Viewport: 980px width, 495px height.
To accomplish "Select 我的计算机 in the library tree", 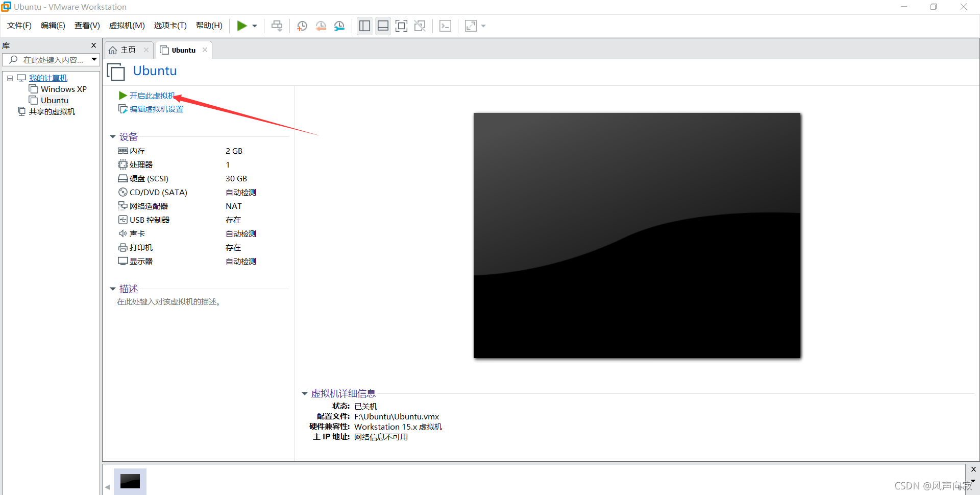I will 48,78.
